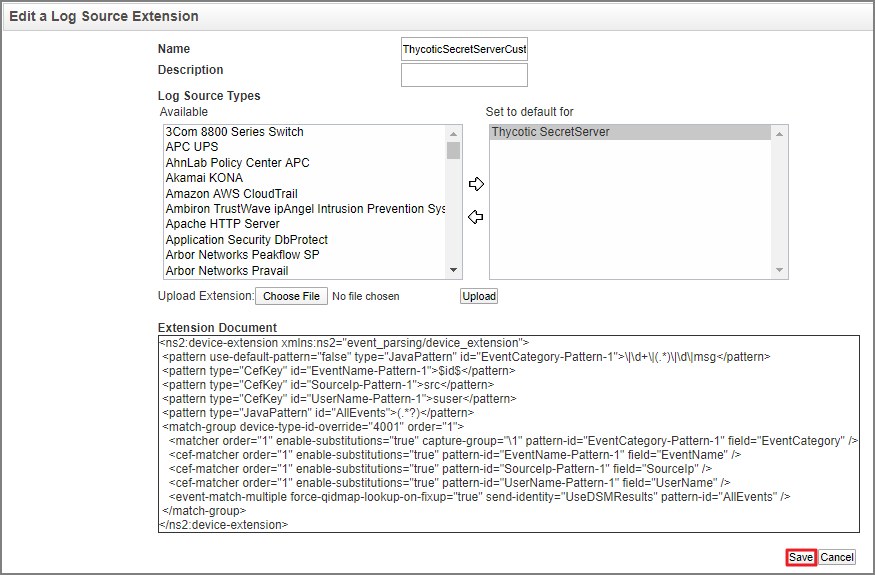The image size is (875, 575).
Task: Click the scrollbar thumb of Available list
Action: click(453, 151)
